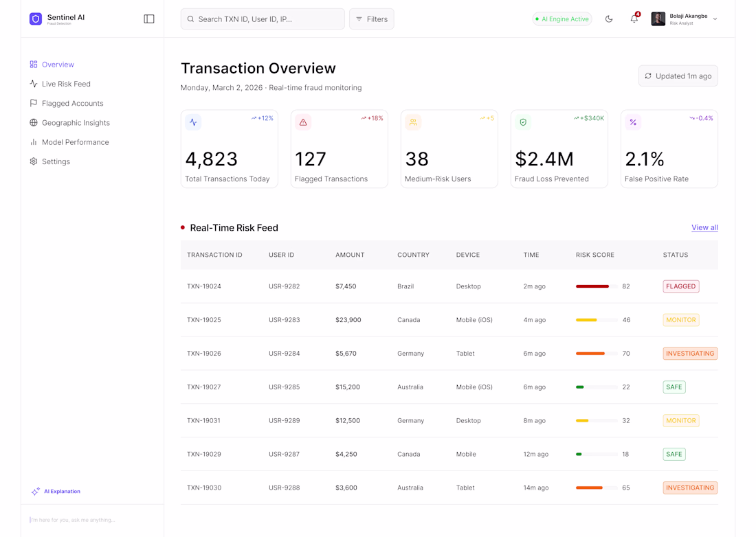Viewport: 756px width, 537px height.
Task: Click the Transaction ID column header
Action: 214,255
